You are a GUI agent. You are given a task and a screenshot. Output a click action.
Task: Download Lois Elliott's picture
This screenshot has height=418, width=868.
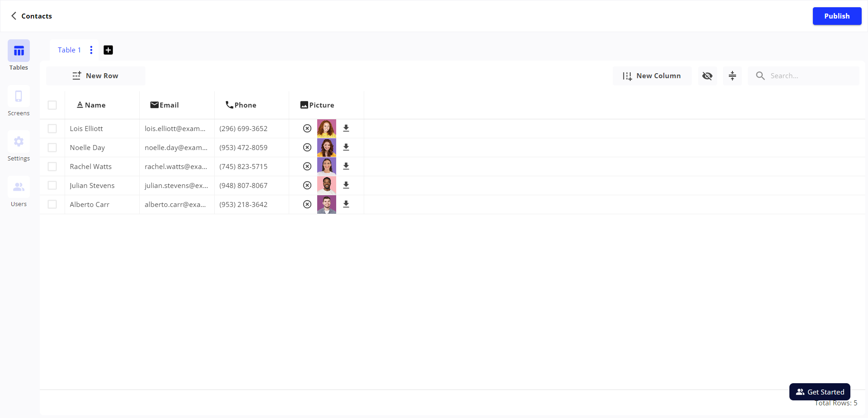[346, 128]
